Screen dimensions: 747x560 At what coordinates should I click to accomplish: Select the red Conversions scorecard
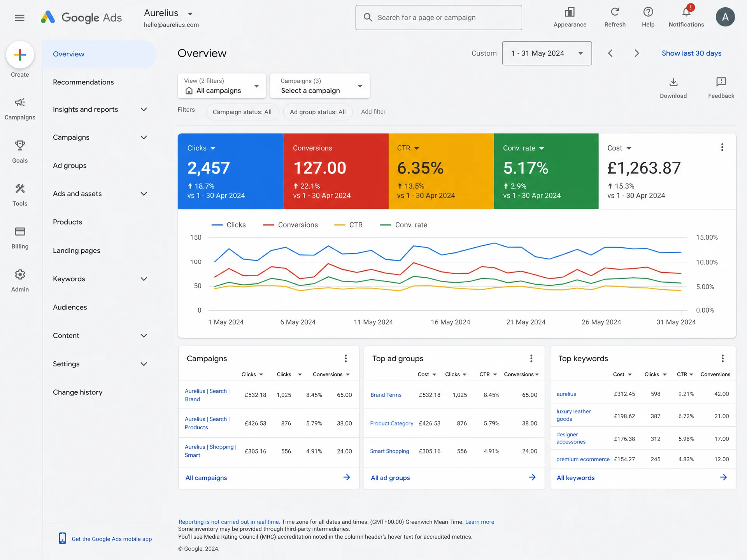point(336,171)
